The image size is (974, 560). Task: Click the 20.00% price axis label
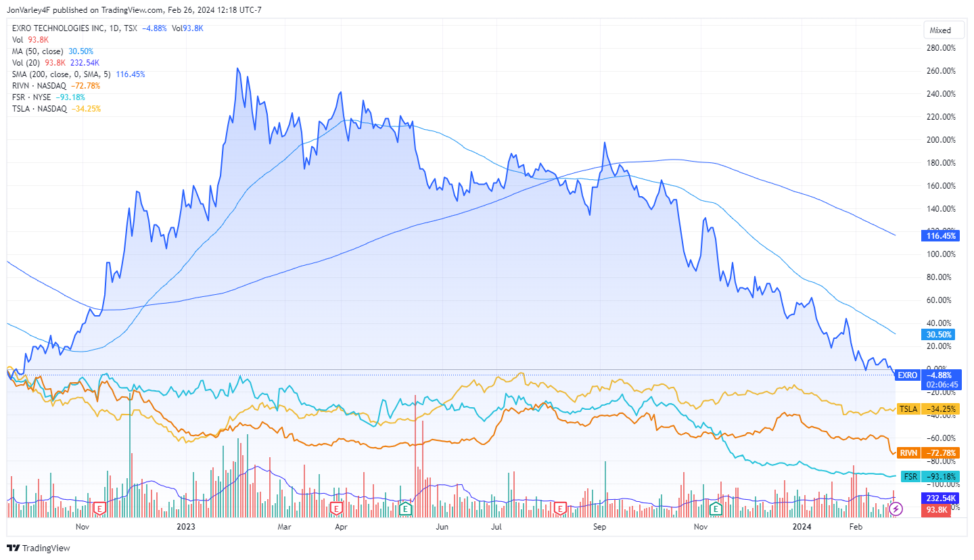940,346
